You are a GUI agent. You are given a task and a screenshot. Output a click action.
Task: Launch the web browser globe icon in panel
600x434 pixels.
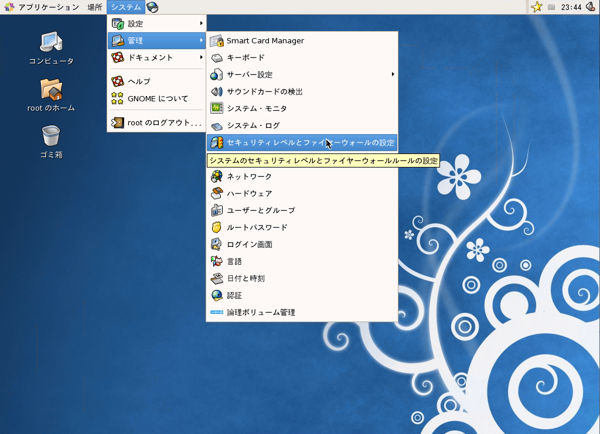point(152,7)
